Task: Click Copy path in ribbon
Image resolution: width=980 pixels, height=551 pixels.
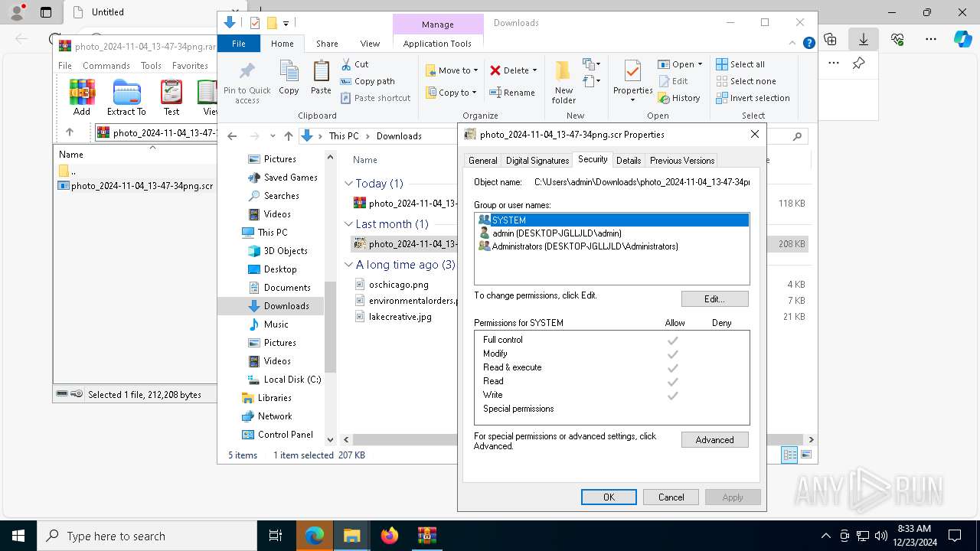Action: coord(367,81)
